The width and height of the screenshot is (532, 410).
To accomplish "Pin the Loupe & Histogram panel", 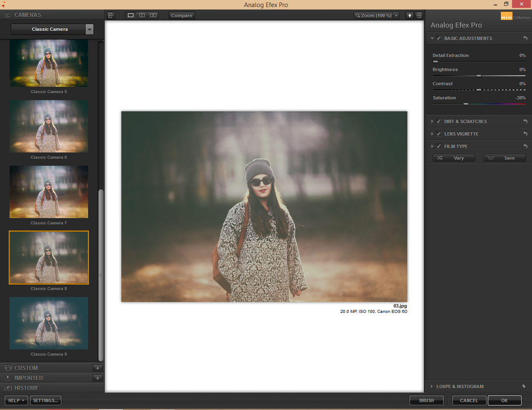I will (524, 386).
